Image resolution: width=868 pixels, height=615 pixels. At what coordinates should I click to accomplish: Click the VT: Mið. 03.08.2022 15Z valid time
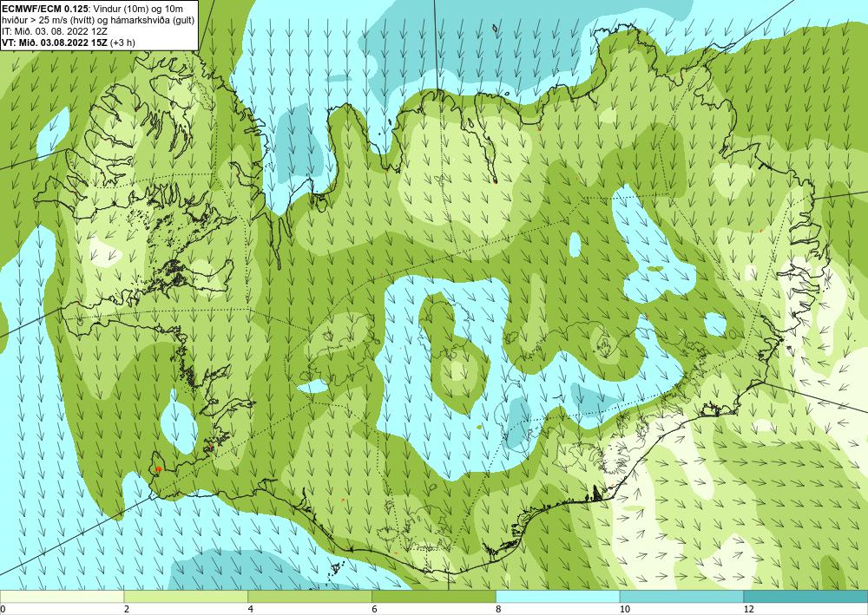click(x=56, y=42)
